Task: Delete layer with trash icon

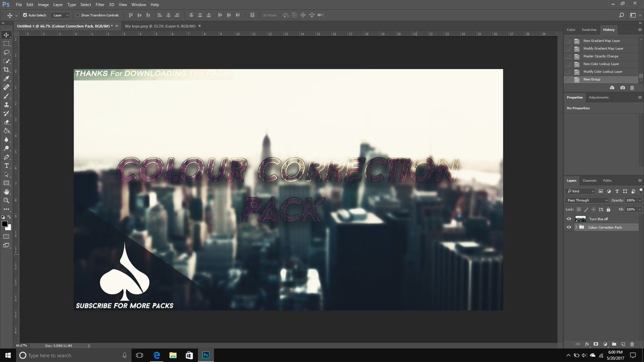Action: pos(632,344)
